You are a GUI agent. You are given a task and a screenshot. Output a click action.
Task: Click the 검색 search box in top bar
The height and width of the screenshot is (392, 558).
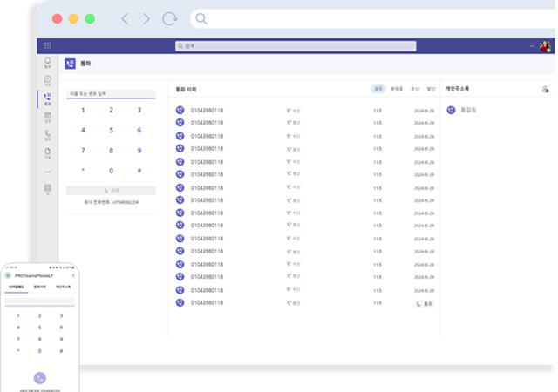(x=295, y=45)
